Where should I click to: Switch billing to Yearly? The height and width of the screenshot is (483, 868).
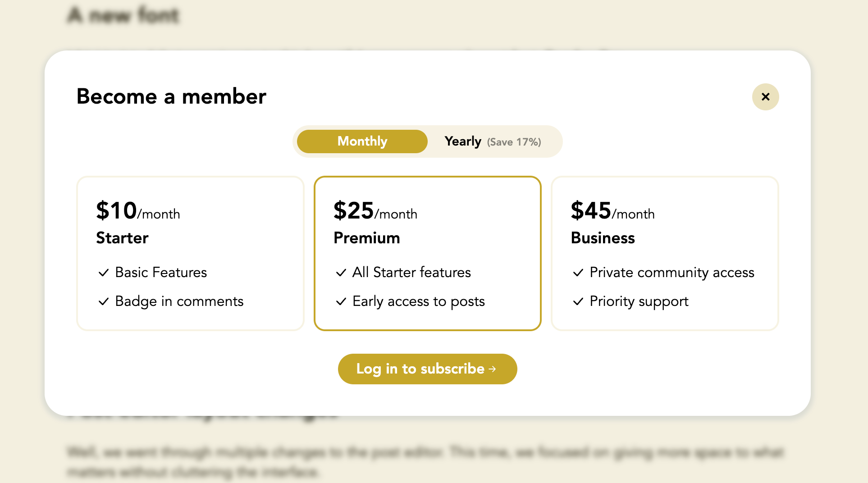[x=463, y=141]
